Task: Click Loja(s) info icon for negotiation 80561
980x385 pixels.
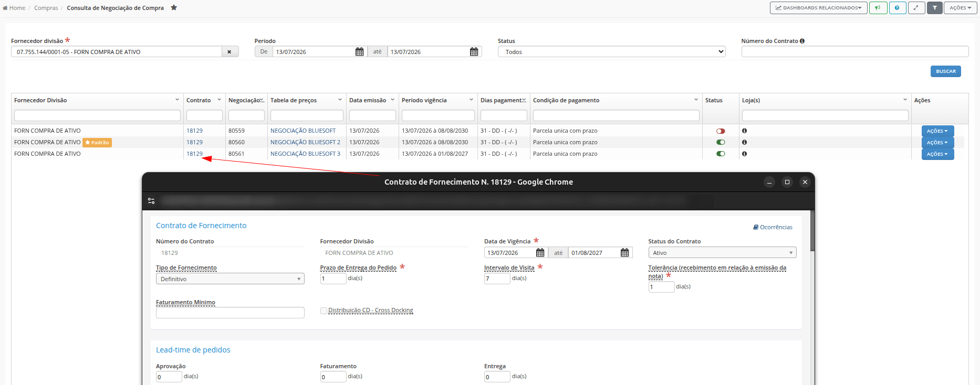Action: [745, 154]
